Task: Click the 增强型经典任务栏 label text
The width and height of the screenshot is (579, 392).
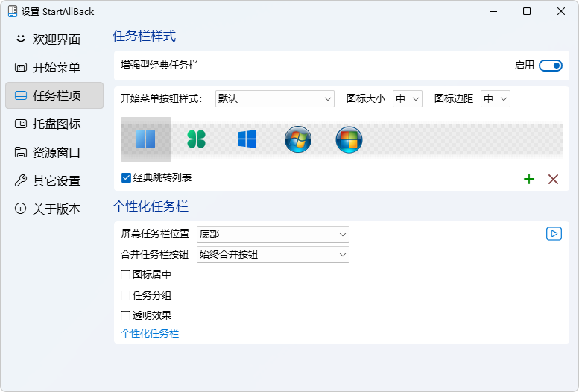Action: pos(159,66)
